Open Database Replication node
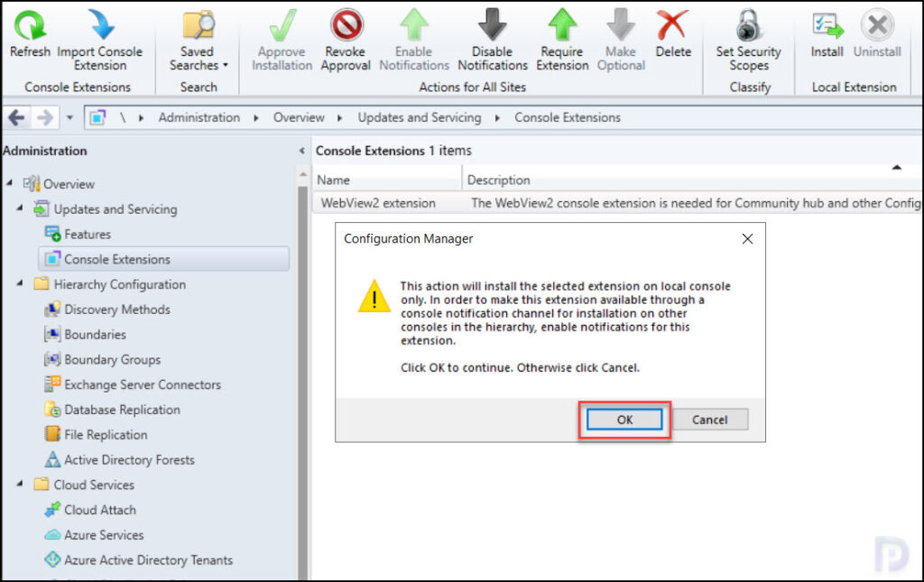This screenshot has width=924, height=582. [x=122, y=410]
